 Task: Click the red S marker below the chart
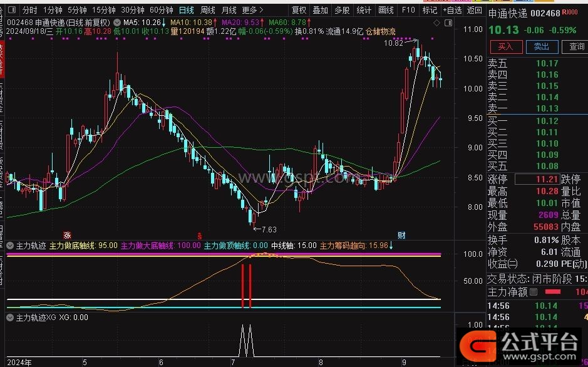pyautogui.click(x=200, y=236)
